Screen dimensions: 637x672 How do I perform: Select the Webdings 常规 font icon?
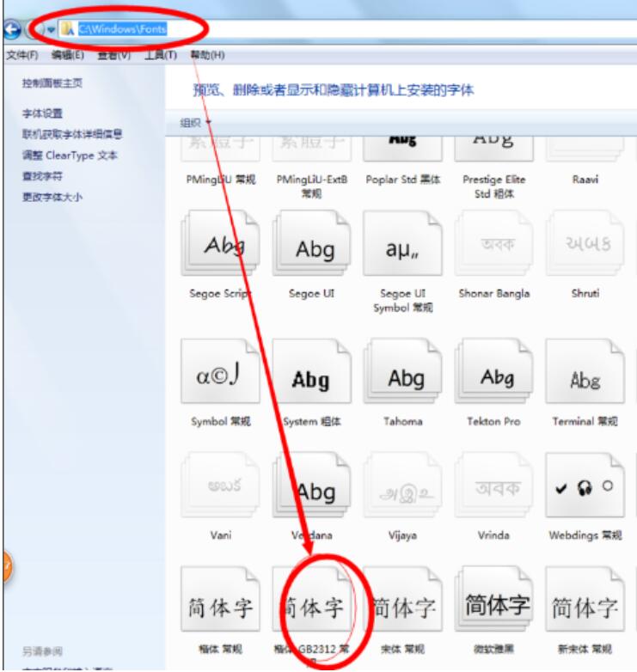(x=585, y=485)
